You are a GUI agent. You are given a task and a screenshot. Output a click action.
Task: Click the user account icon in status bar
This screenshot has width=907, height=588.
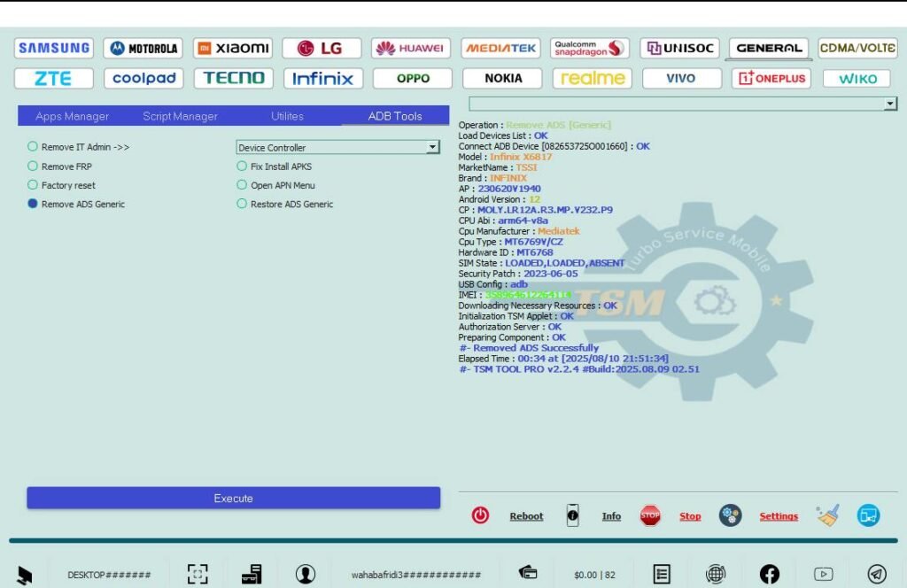306,574
